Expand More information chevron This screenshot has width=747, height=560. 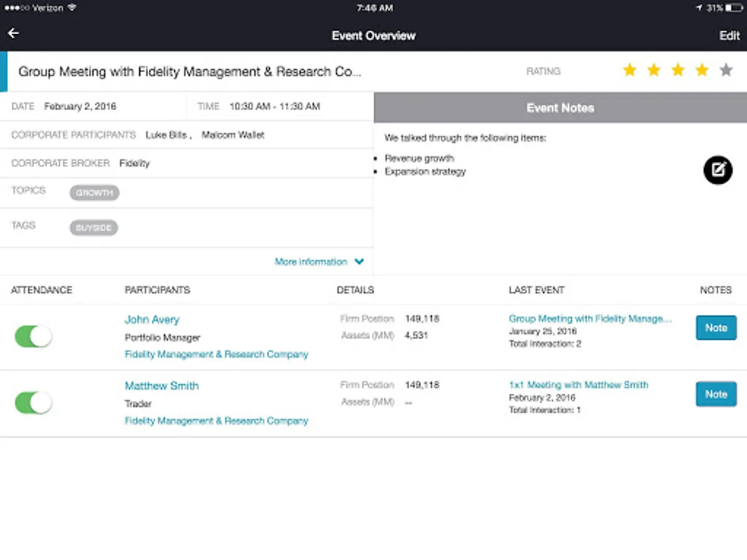coord(359,262)
